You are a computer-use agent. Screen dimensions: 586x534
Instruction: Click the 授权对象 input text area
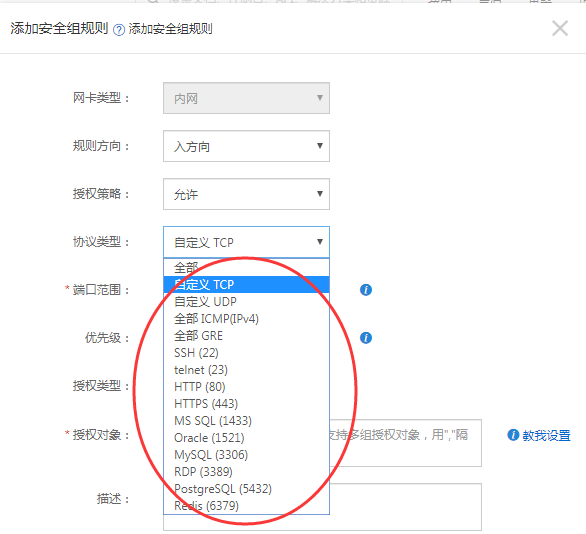click(x=405, y=443)
